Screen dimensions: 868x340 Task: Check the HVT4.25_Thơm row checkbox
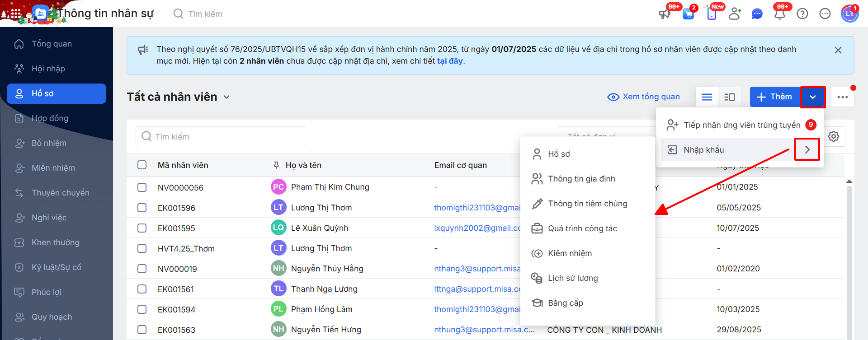[142, 248]
